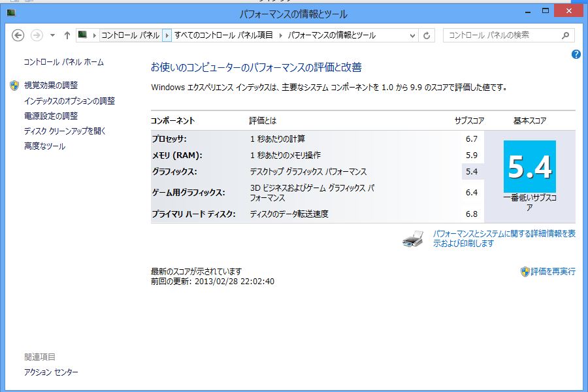Viewport: 588px width, 392px height.
Task: Open the recent locations dropdown arrow
Action: click(52, 35)
